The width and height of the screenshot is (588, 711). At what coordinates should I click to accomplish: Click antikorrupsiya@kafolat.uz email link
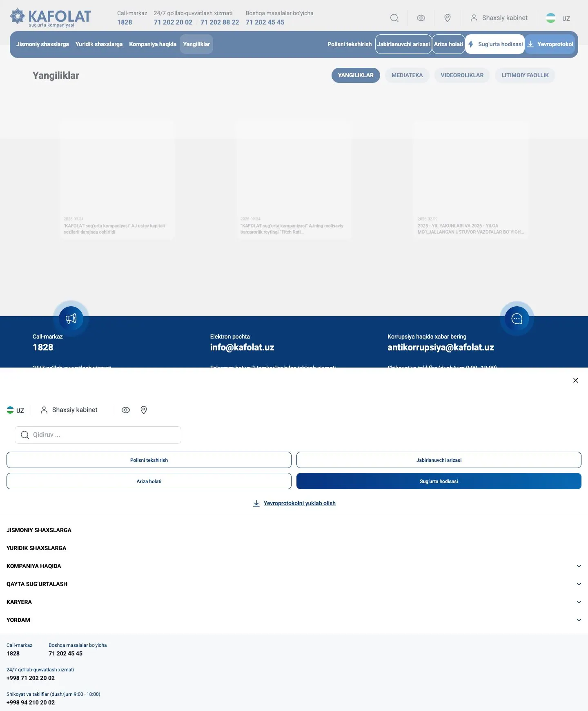[441, 347]
